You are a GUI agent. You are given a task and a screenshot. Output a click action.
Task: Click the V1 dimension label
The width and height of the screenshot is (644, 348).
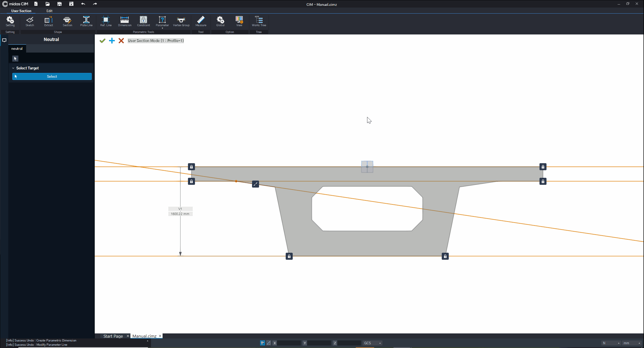click(180, 209)
